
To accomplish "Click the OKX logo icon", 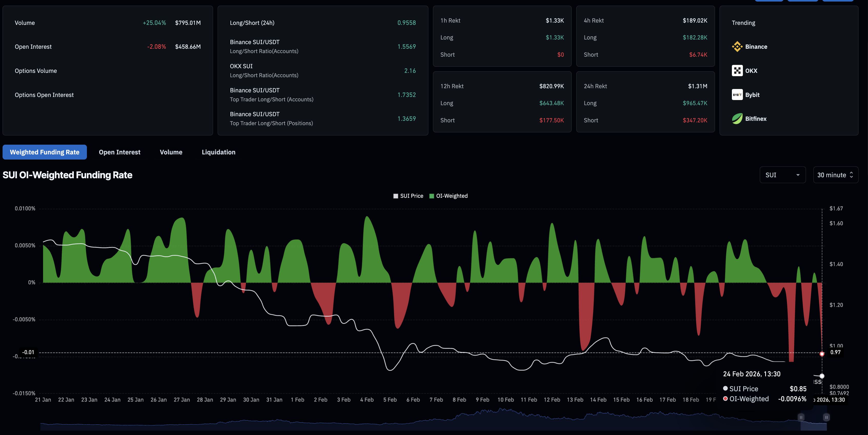I will point(737,71).
